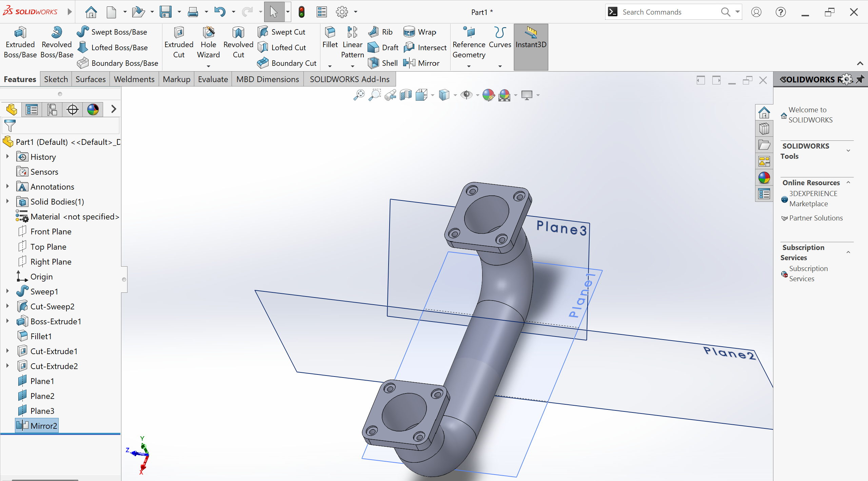This screenshot has width=868, height=481.
Task: Click the Mirror feature button
Action: (x=422, y=63)
